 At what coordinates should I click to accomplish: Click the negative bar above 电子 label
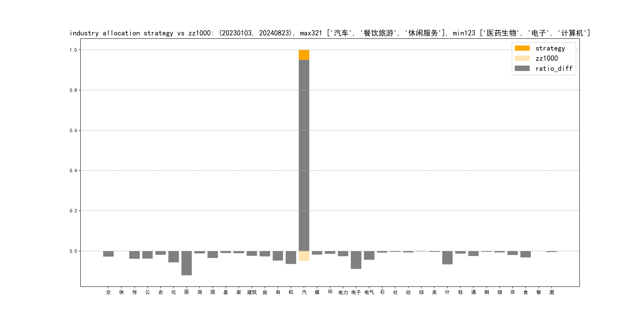356,260
